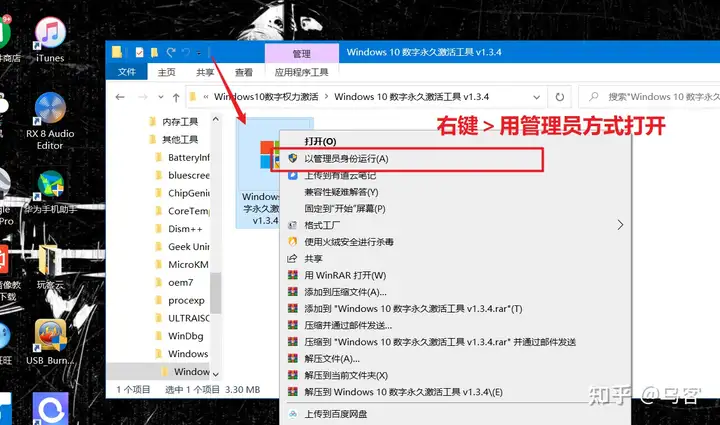Select MicroKM folder in tree

(x=188, y=265)
